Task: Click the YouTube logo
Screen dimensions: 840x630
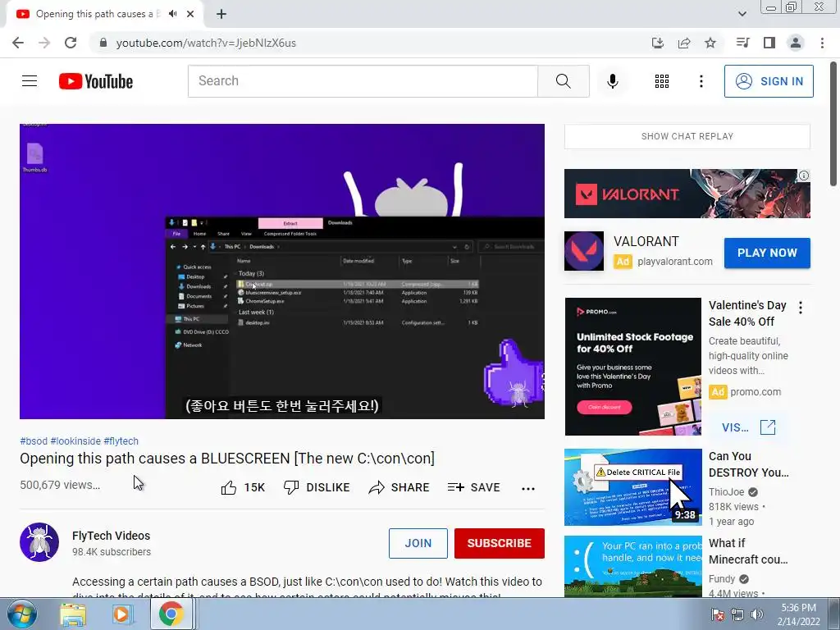Action: click(96, 81)
